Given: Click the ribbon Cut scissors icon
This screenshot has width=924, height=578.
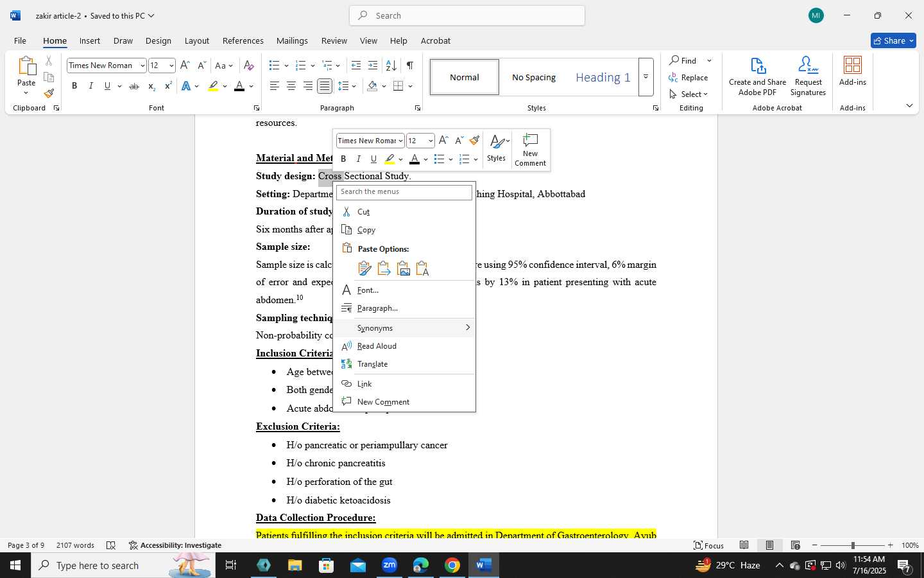Looking at the screenshot, I should click(49, 61).
